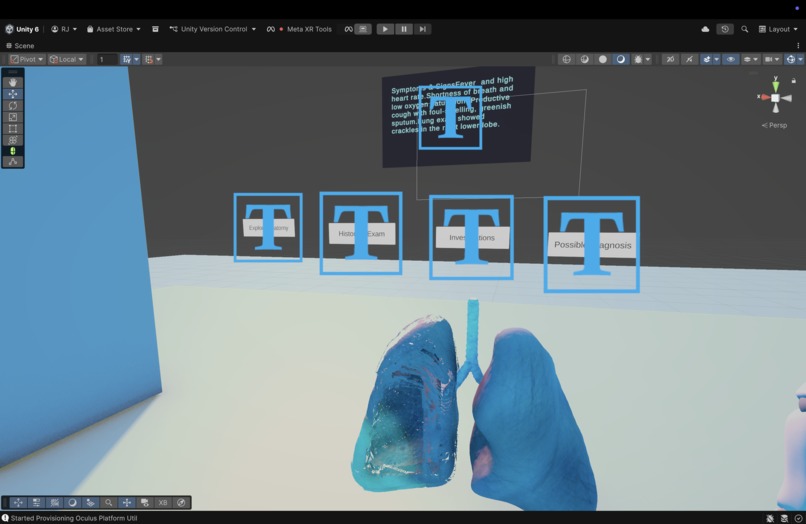Step one frame forward

(x=423, y=29)
